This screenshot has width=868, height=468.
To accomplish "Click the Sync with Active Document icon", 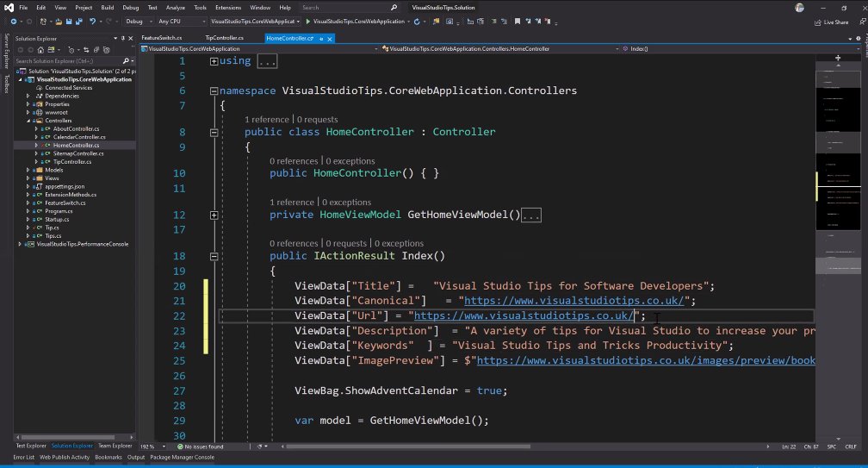I will (x=86, y=50).
